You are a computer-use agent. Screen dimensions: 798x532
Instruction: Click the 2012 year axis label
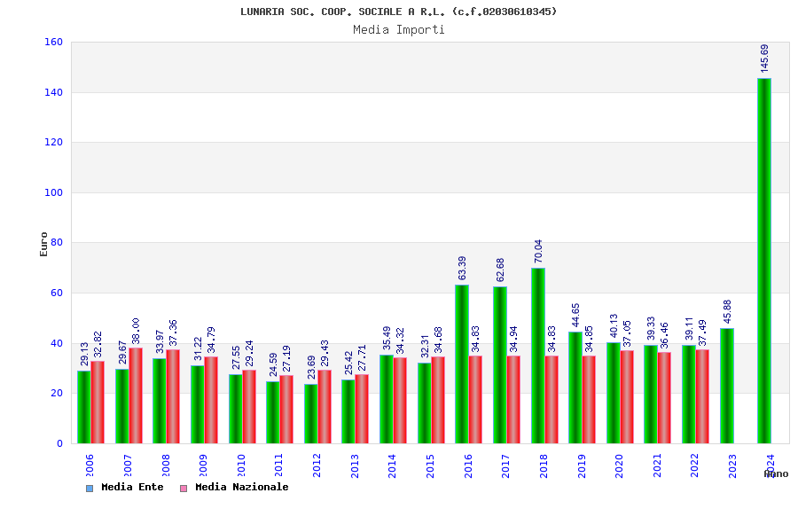tap(317, 465)
